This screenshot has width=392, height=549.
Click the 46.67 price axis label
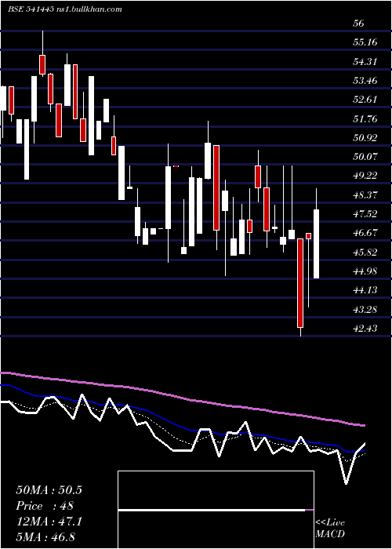click(x=365, y=233)
